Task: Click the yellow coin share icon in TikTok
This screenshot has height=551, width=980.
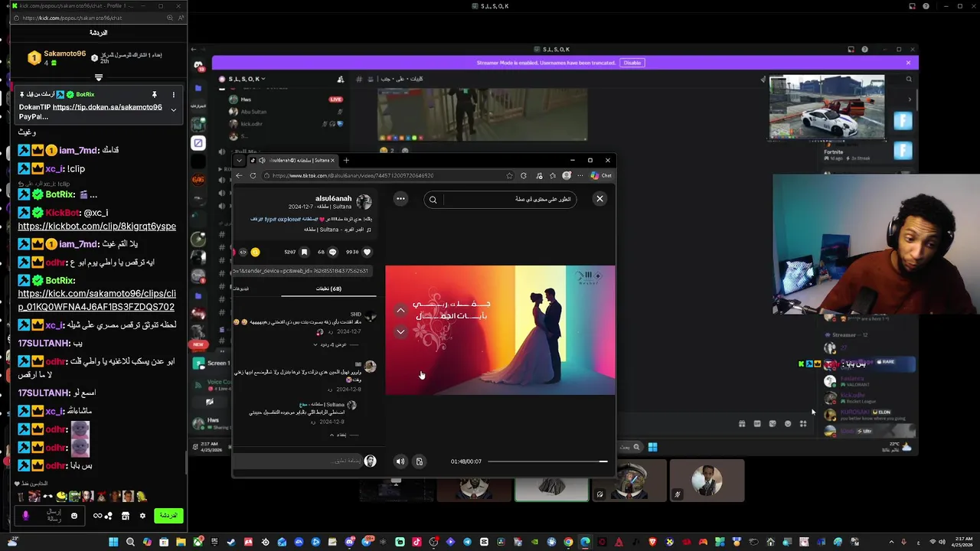Action: (256, 252)
